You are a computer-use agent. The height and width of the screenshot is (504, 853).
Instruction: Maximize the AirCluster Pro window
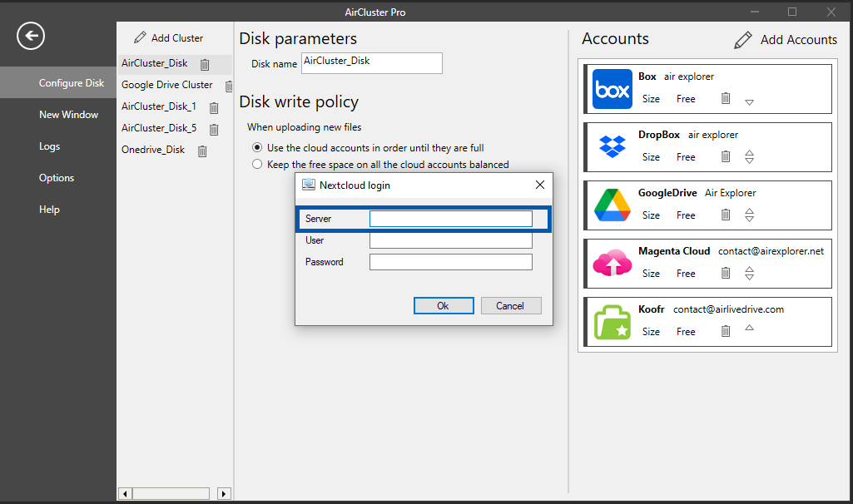point(792,12)
